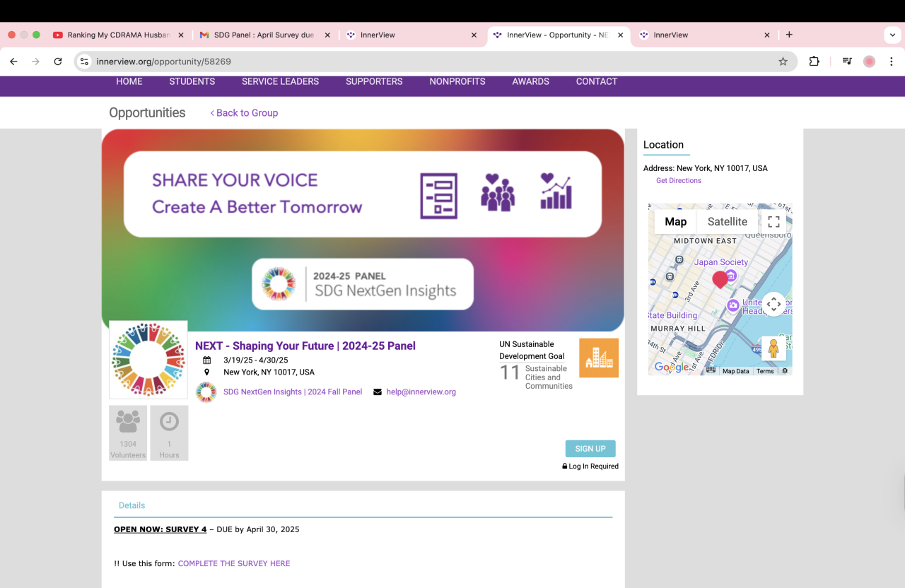Click the location pin icon beside New York

point(206,372)
